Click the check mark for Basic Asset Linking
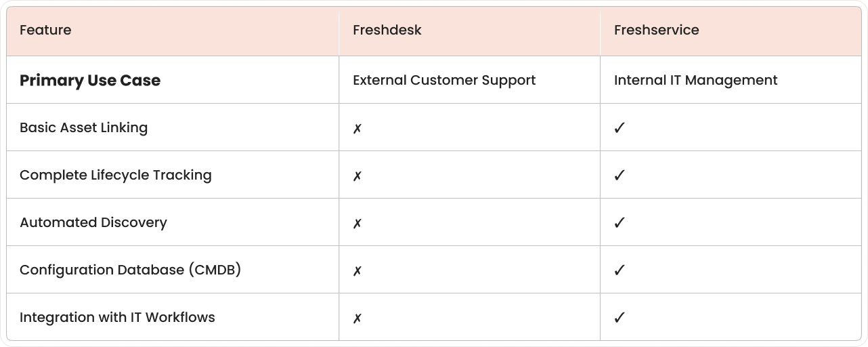This screenshot has height=347, width=868. (x=619, y=128)
